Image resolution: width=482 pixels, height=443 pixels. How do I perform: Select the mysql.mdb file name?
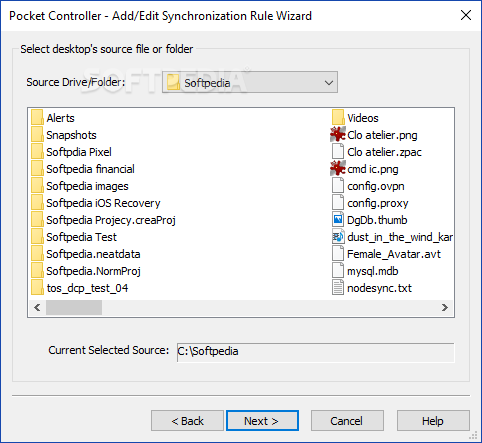(373, 271)
